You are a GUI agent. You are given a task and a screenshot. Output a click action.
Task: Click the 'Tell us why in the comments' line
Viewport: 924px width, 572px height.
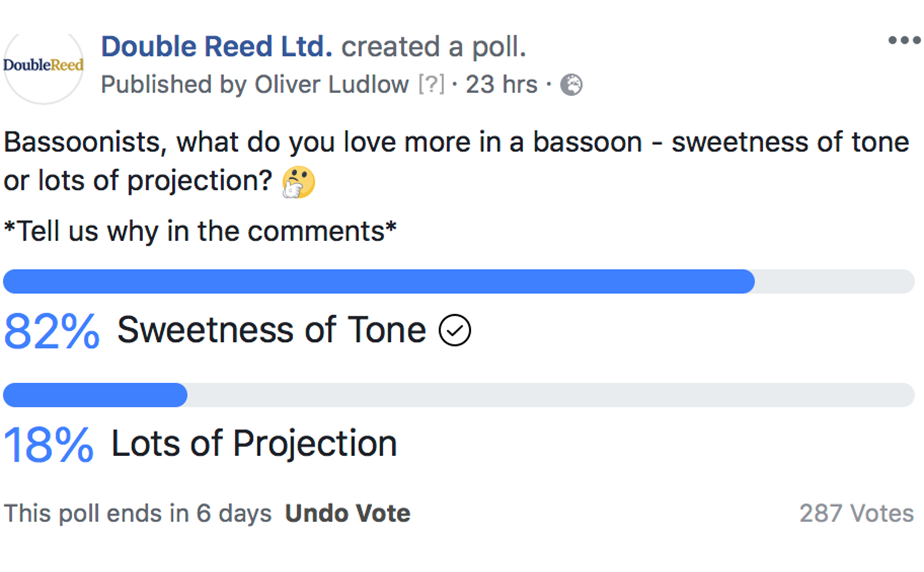pyautogui.click(x=200, y=231)
